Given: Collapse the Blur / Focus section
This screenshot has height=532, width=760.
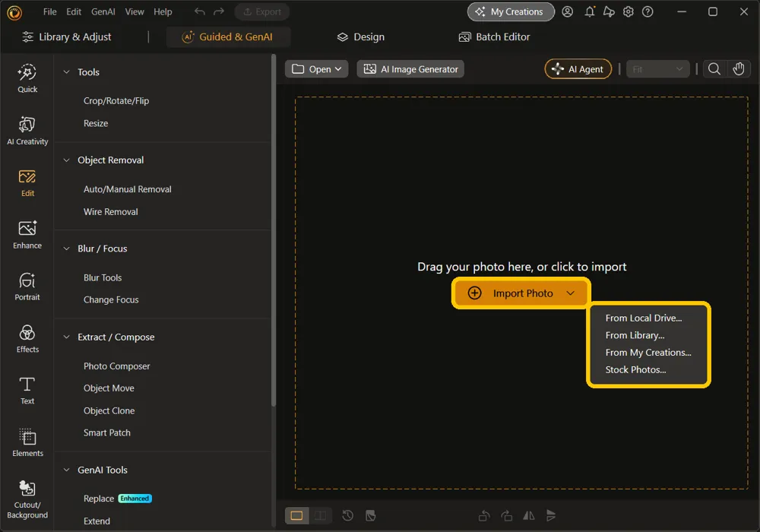Looking at the screenshot, I should coord(66,249).
